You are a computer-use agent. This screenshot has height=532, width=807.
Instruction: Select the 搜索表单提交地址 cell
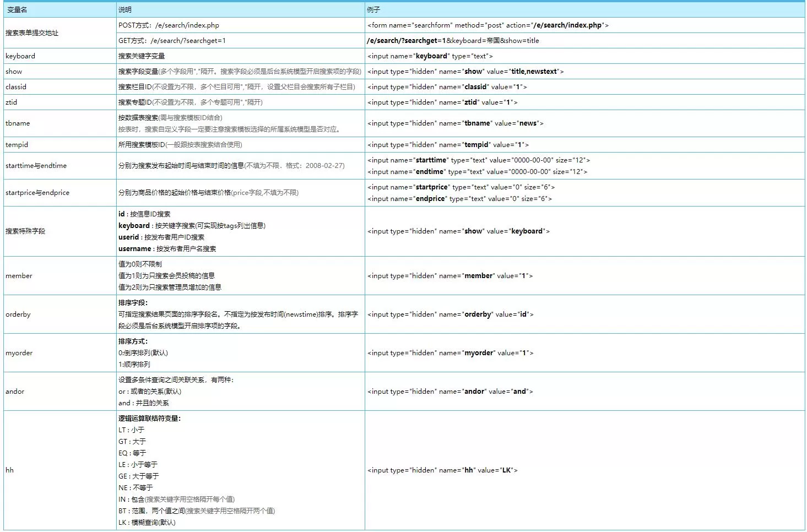(59, 33)
